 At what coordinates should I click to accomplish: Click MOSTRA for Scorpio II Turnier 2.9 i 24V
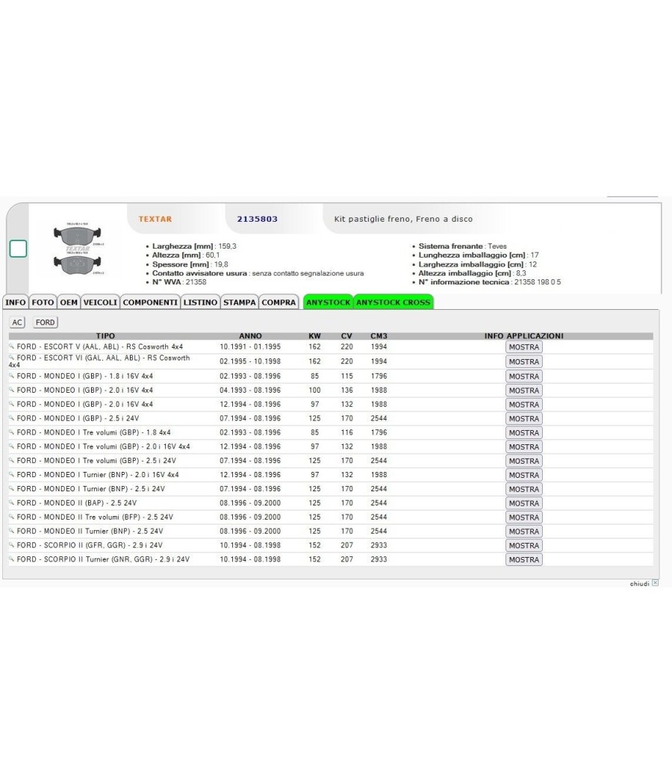click(x=523, y=559)
